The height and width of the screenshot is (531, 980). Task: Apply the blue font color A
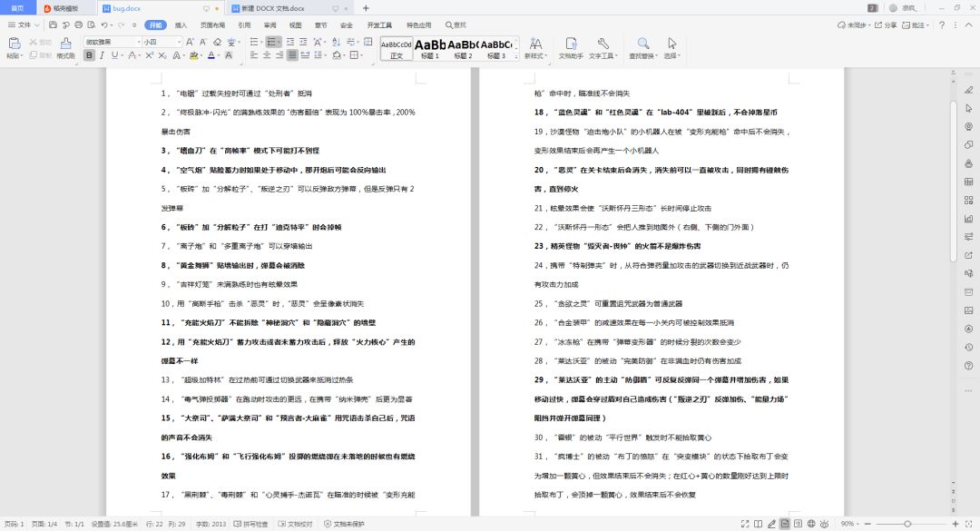[211, 55]
